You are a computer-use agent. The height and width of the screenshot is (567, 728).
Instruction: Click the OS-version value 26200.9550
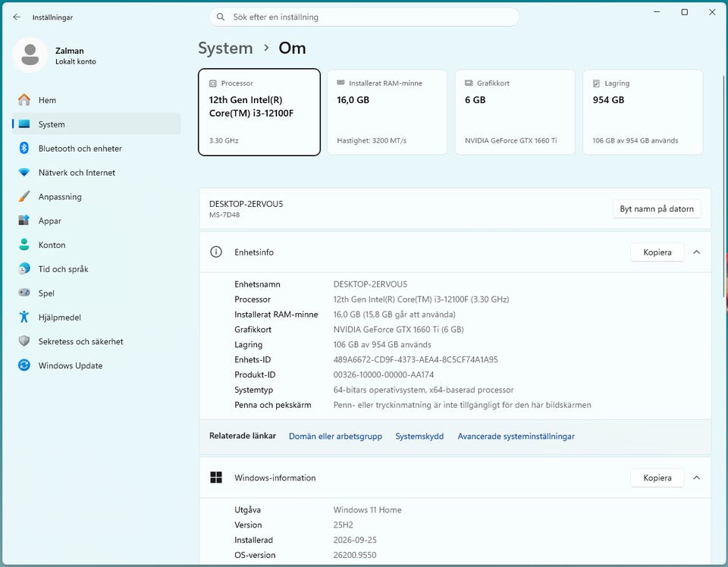point(355,555)
